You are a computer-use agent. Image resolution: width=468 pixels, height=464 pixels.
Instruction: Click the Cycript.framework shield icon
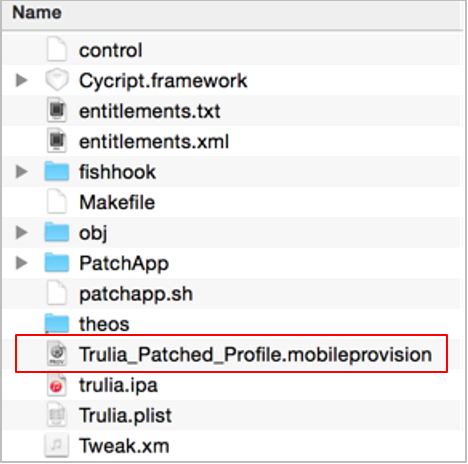(x=57, y=80)
